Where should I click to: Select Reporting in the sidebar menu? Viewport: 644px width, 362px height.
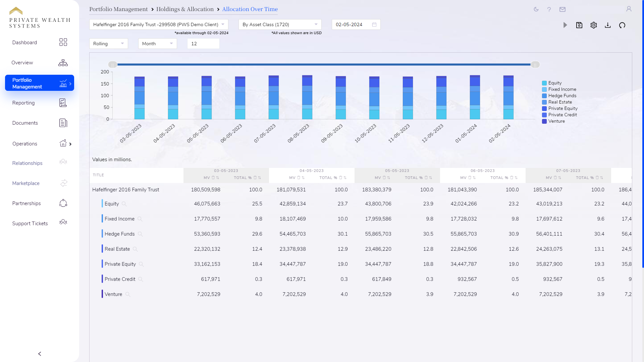point(23,103)
